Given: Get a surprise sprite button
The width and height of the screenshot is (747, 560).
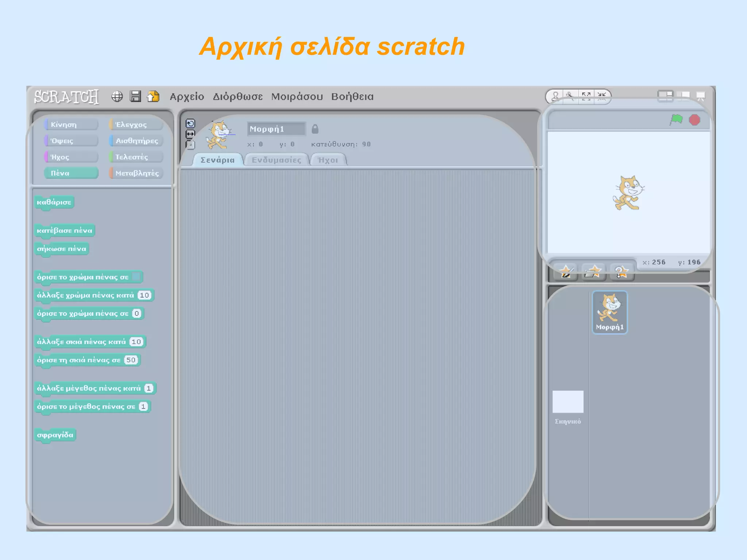Looking at the screenshot, I should pyautogui.click(x=622, y=272).
